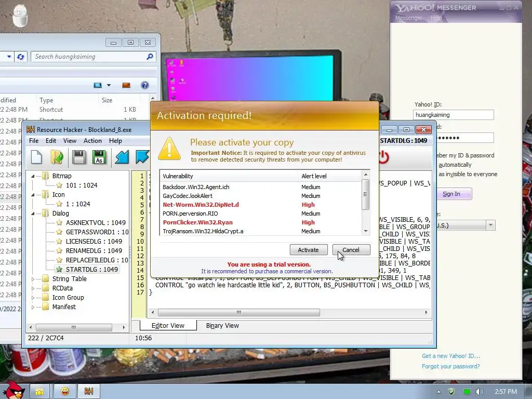This screenshot has height=399, width=532.
Task: Expand the RCData folder
Action: [33, 288]
